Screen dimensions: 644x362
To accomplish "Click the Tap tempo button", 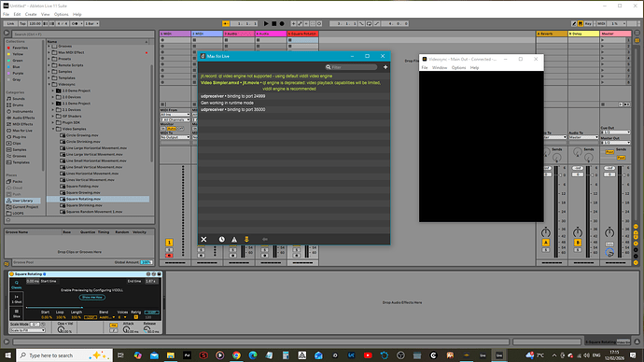I will click(x=23, y=24).
